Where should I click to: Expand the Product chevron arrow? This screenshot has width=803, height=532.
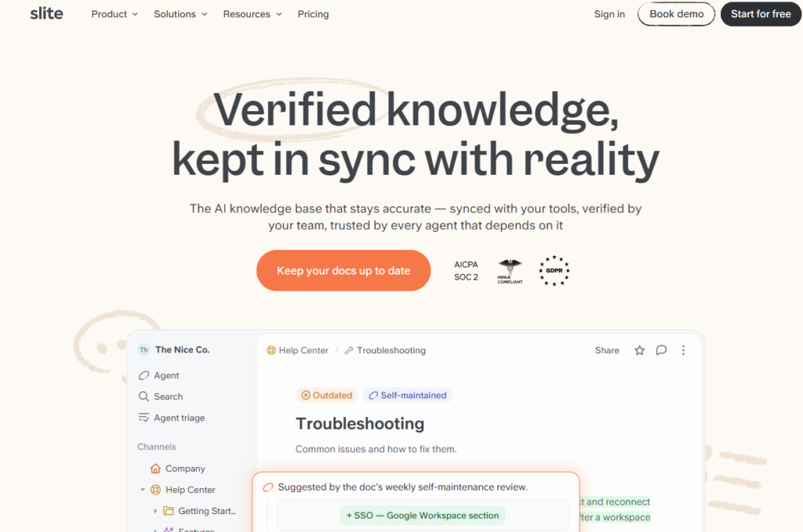coord(135,14)
